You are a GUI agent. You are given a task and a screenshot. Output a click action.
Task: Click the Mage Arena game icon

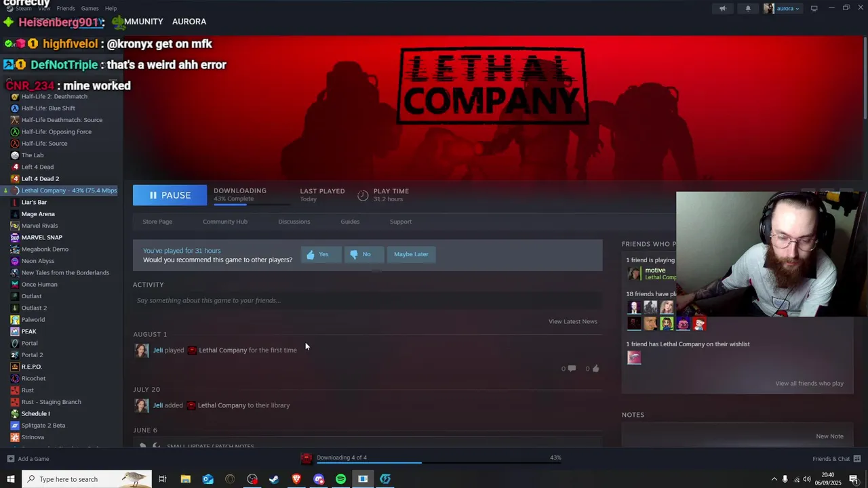(15, 214)
